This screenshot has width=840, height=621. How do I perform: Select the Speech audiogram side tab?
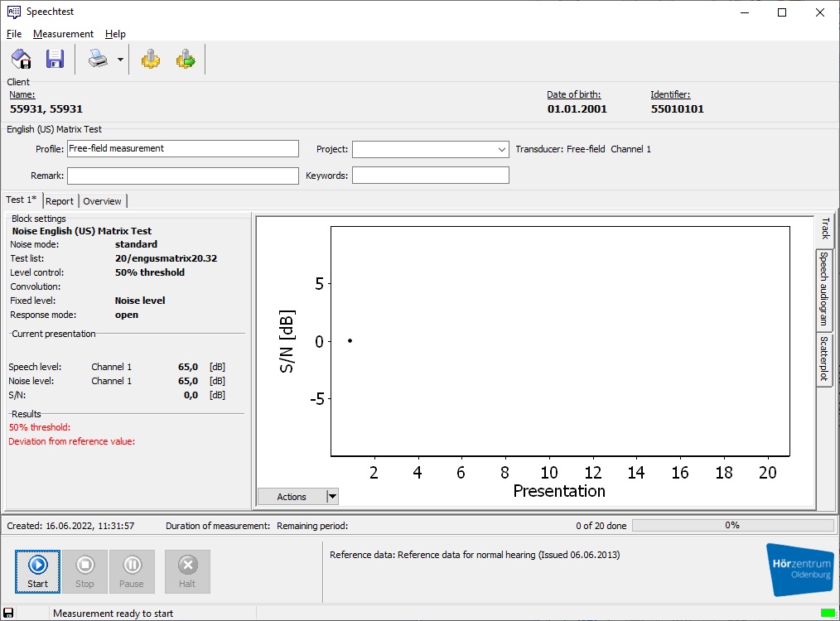[824, 289]
